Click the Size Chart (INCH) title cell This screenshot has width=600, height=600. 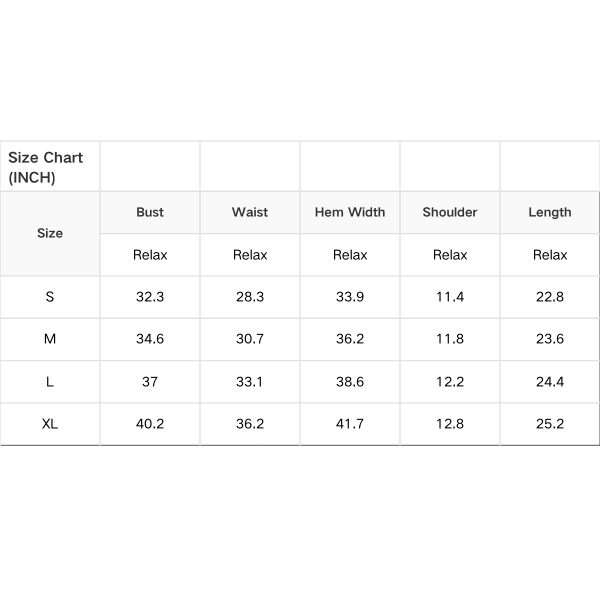[x=46, y=167]
